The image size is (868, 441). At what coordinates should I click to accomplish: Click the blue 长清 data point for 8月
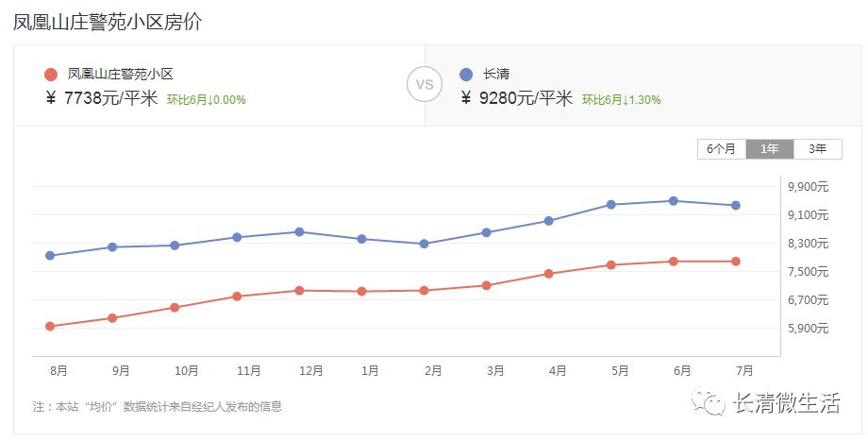[50, 256]
